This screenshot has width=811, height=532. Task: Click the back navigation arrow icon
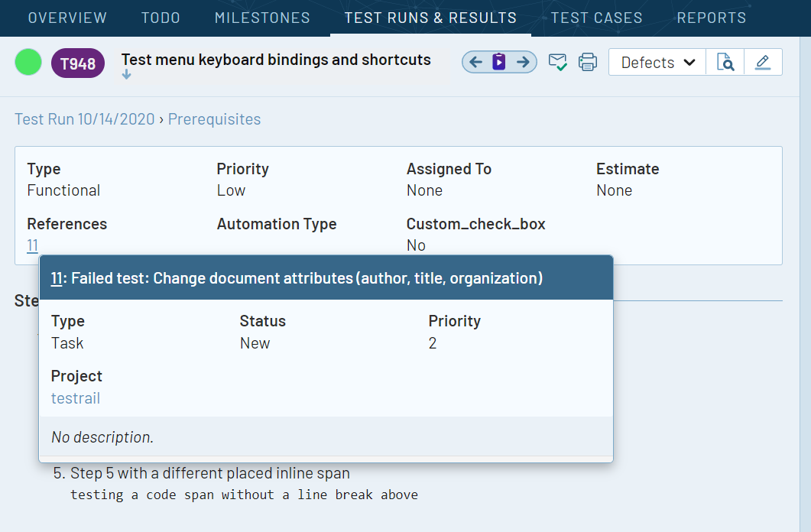pos(475,62)
